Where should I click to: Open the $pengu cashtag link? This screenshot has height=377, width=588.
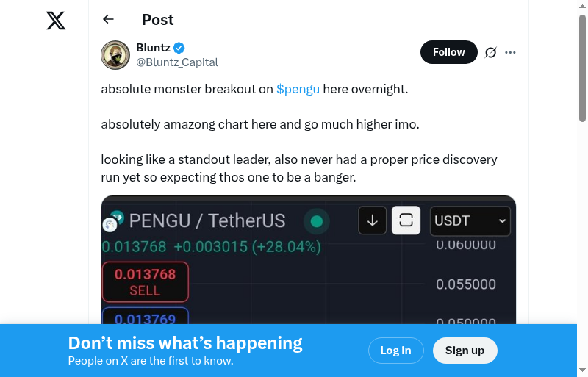298,89
